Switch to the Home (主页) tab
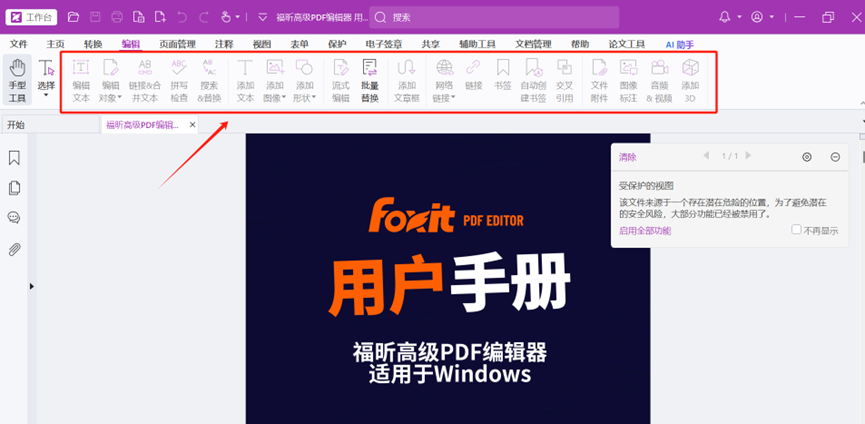 [x=55, y=44]
